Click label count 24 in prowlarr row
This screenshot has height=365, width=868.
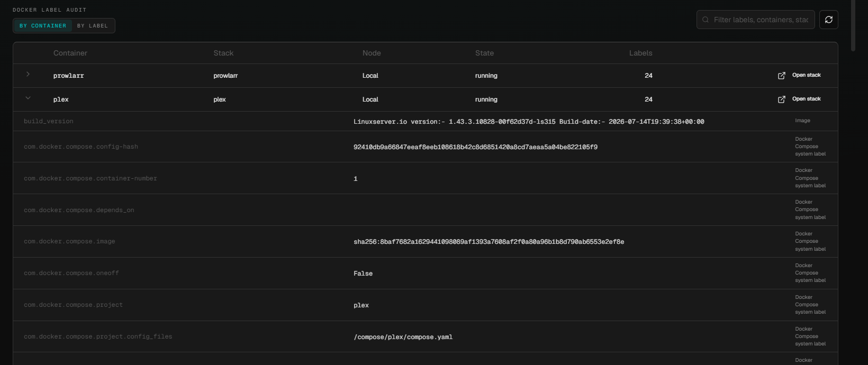point(648,76)
